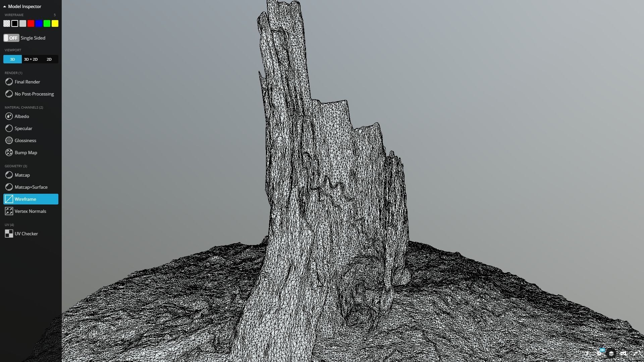The width and height of the screenshot is (644, 362).
Task: Click the Vertex Normals arrows icon
Action: [x=9, y=211]
